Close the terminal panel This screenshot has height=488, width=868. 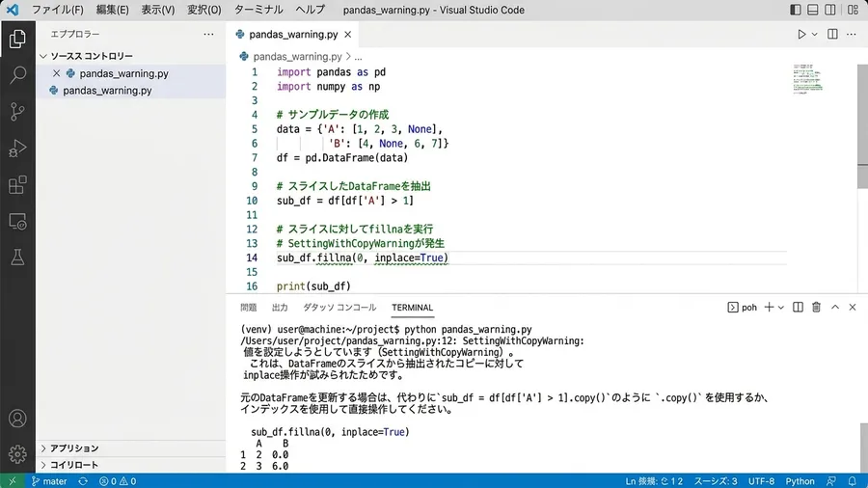853,307
